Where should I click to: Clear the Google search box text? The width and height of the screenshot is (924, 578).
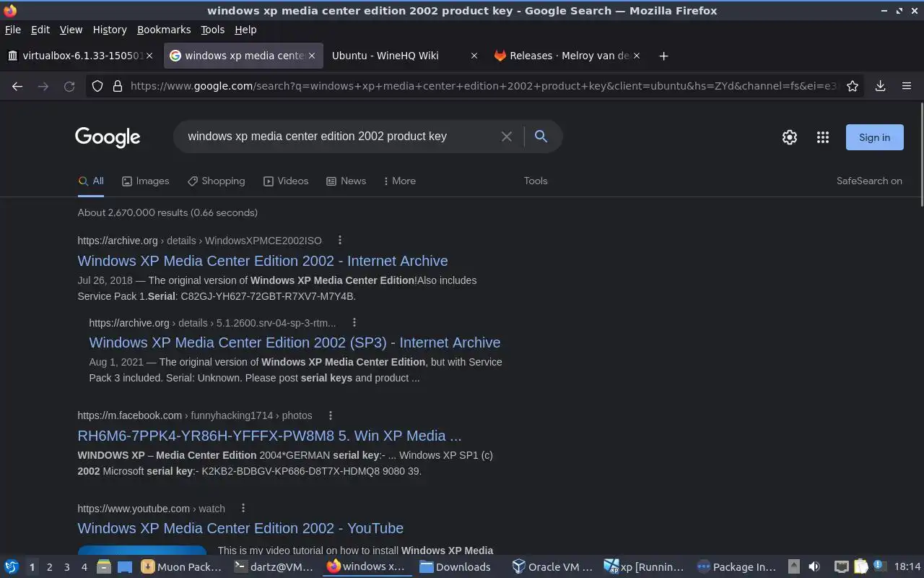click(507, 137)
